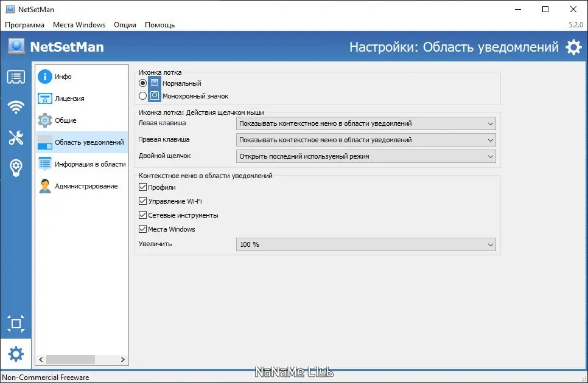Click the monochrome tray icon preview
Viewport: 588px width, 383px height.
coord(155,96)
